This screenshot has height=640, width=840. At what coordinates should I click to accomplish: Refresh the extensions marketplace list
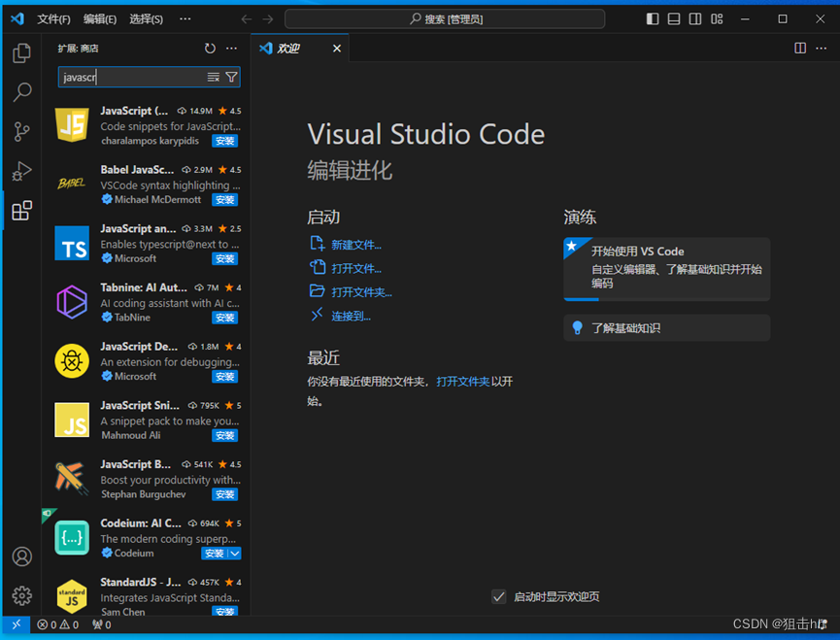click(x=210, y=49)
